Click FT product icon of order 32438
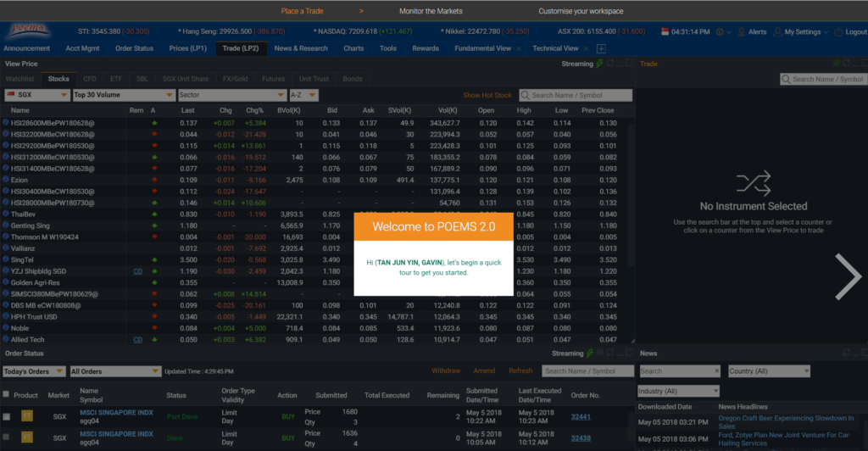Screen dimensions: 868x451 26,437
